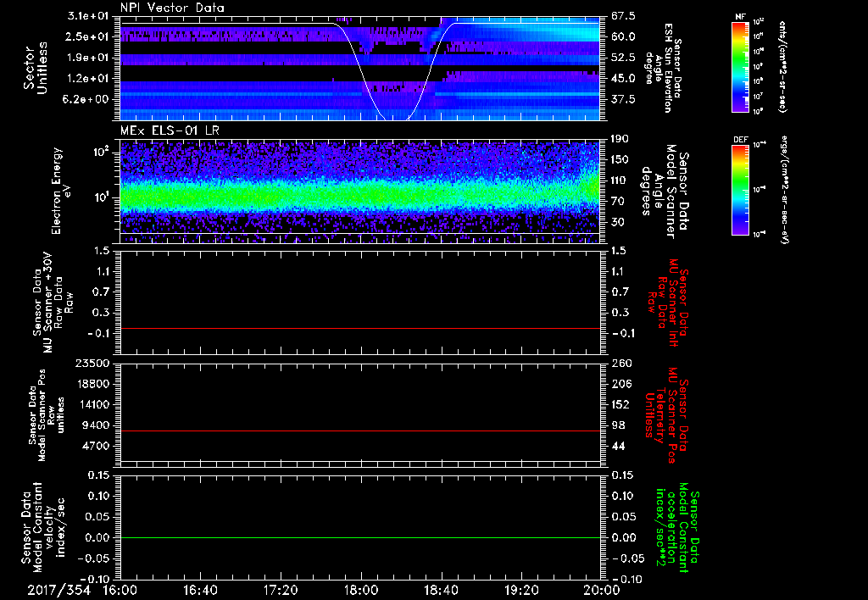Screen dimensions: 868x600
Task: Click the 'Model Scanner Pos Raw' axis label
Action: click(47, 415)
